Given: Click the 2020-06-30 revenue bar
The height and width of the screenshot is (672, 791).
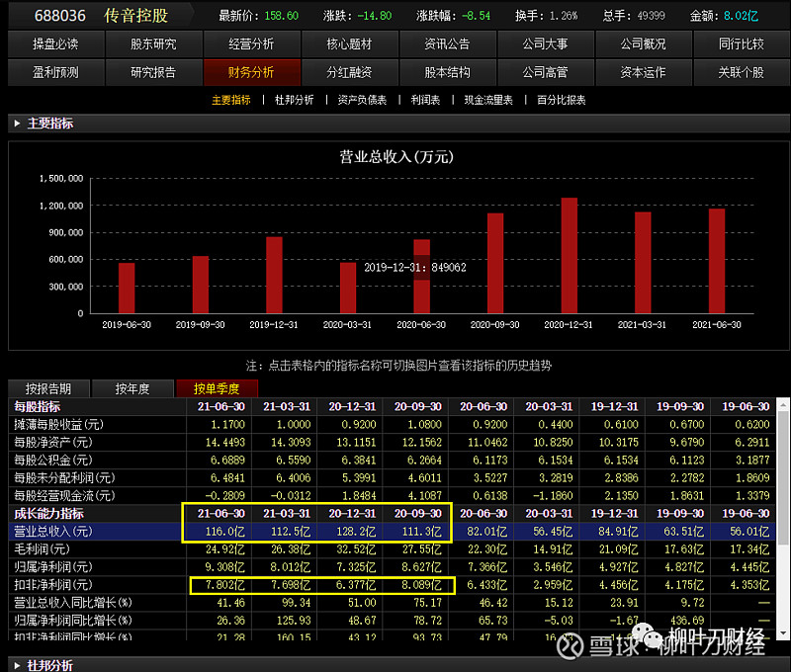Looking at the screenshot, I should tap(422, 277).
